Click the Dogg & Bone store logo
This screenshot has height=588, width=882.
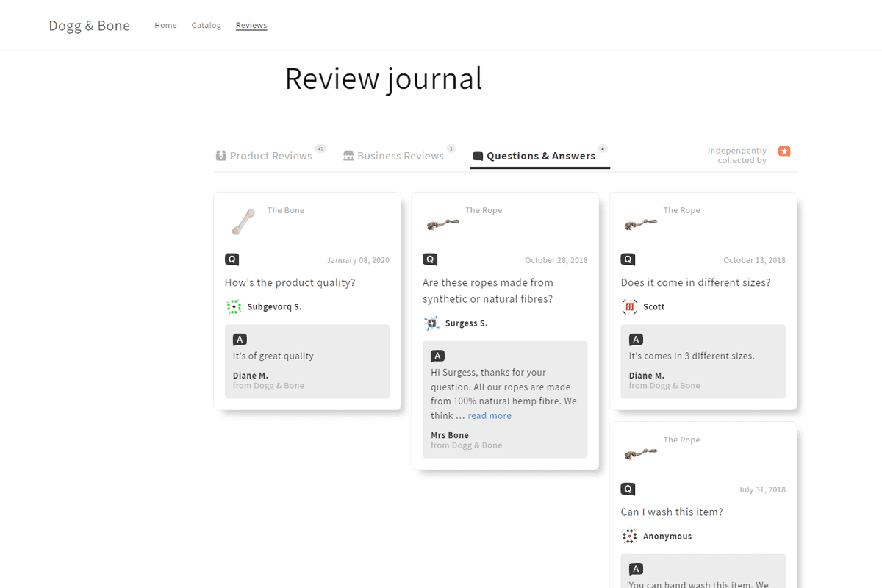[x=90, y=26]
